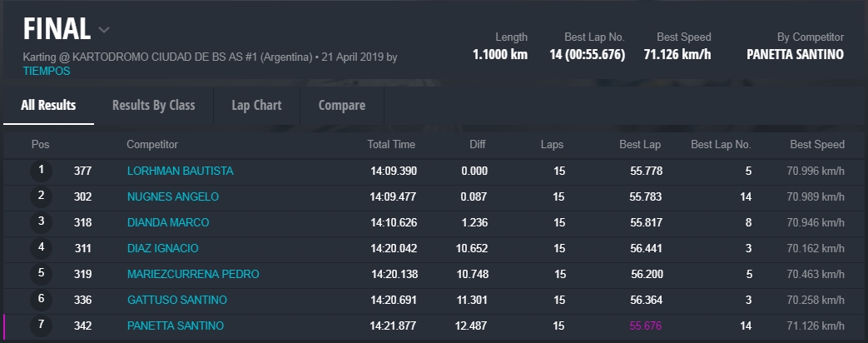868x343 pixels.
Task: Open competitor LORHMAN BAUTISTA
Action: pos(180,171)
